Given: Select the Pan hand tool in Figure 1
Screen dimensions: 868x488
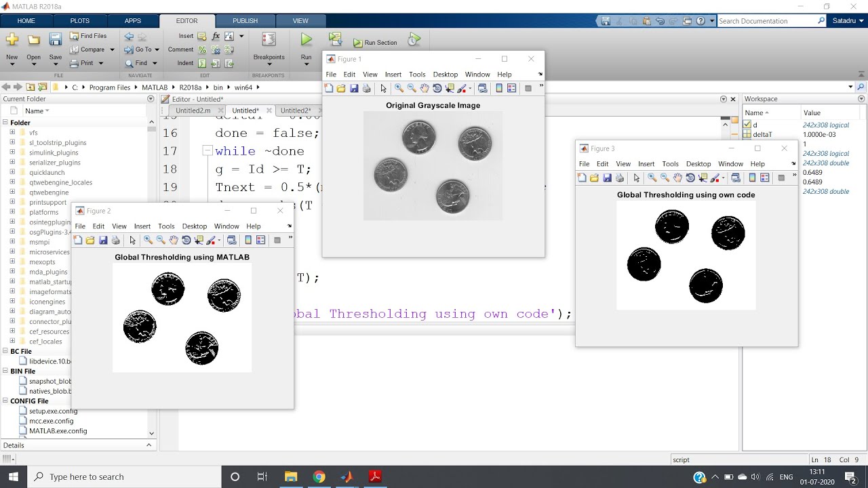Looking at the screenshot, I should 425,88.
